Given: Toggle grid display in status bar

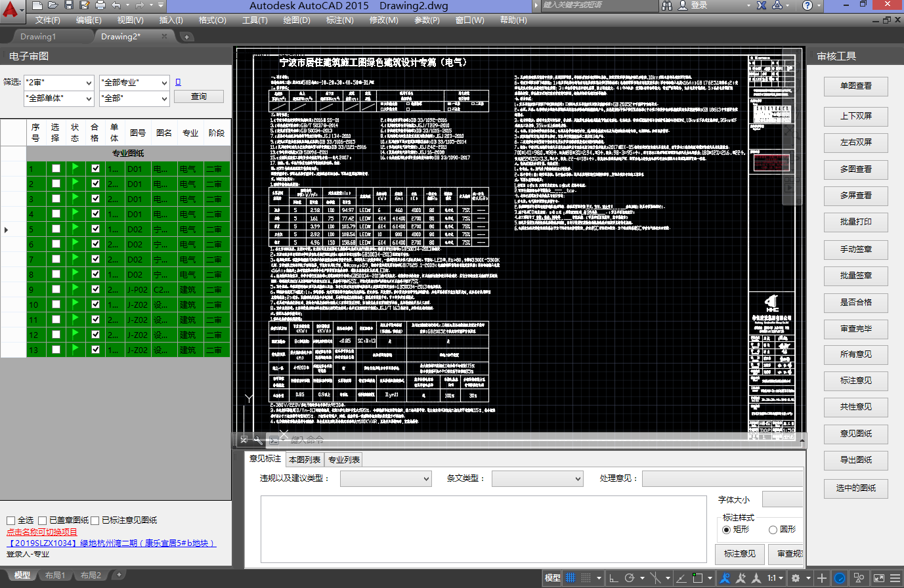Looking at the screenshot, I should click(570, 577).
